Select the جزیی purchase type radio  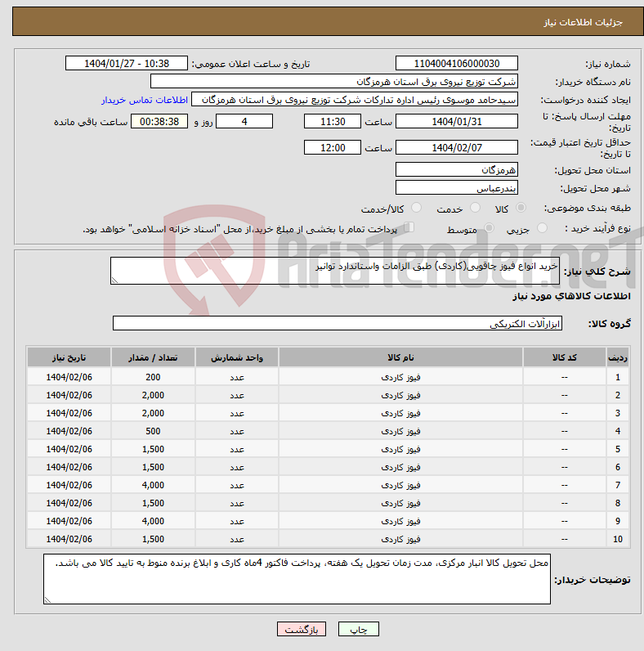click(542, 228)
